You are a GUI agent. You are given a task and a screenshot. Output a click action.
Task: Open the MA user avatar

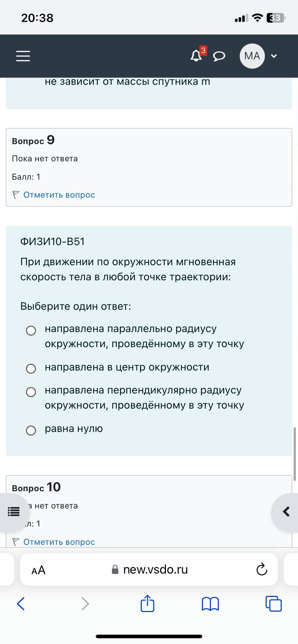(x=252, y=56)
